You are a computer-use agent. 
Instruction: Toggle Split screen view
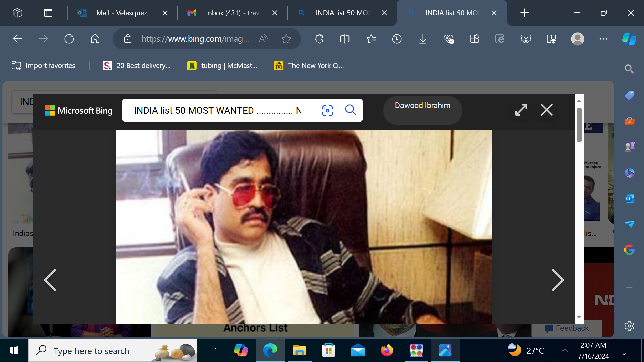pyautogui.click(x=345, y=39)
